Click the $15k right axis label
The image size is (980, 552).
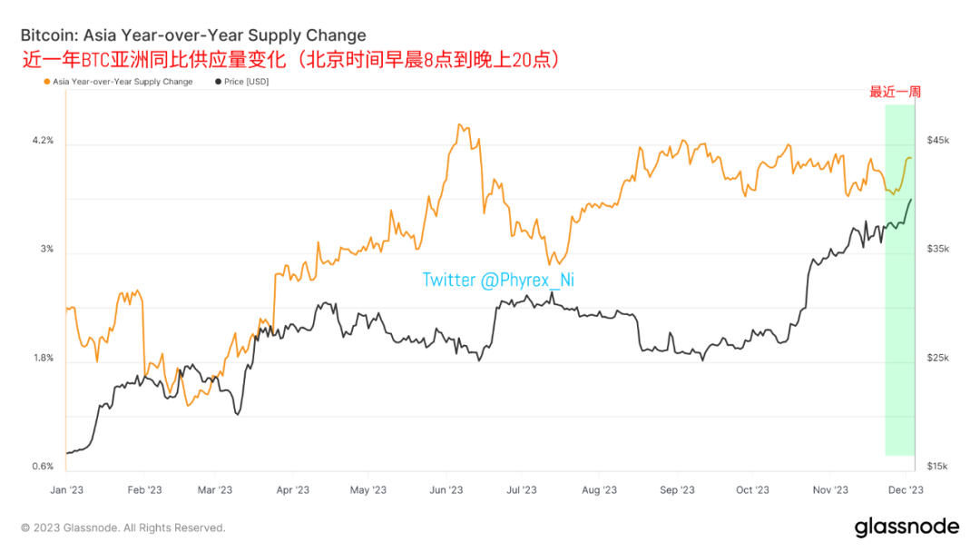click(x=938, y=467)
